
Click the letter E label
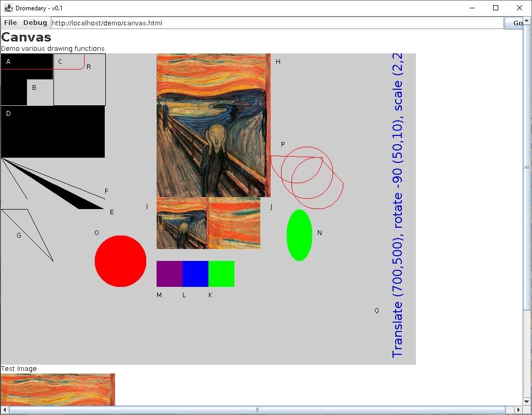coord(112,212)
